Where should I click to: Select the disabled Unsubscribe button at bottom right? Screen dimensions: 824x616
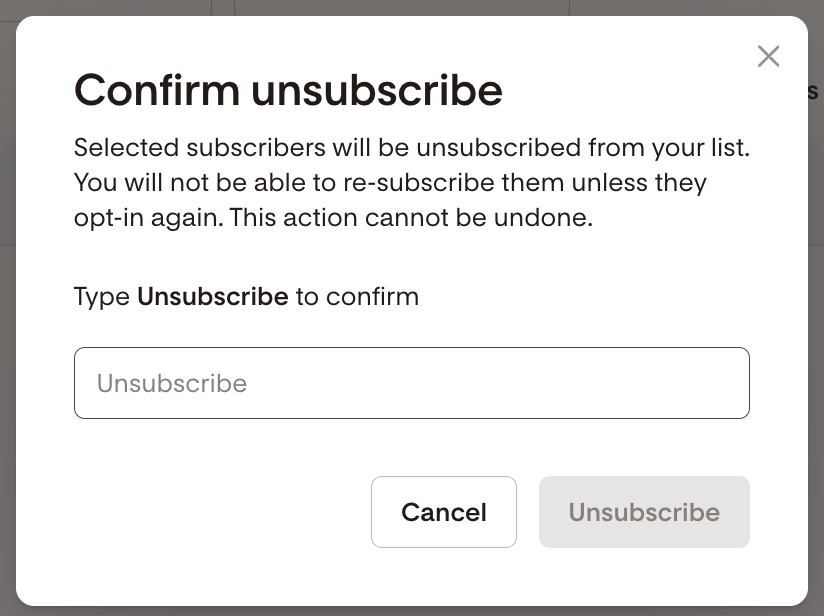644,512
